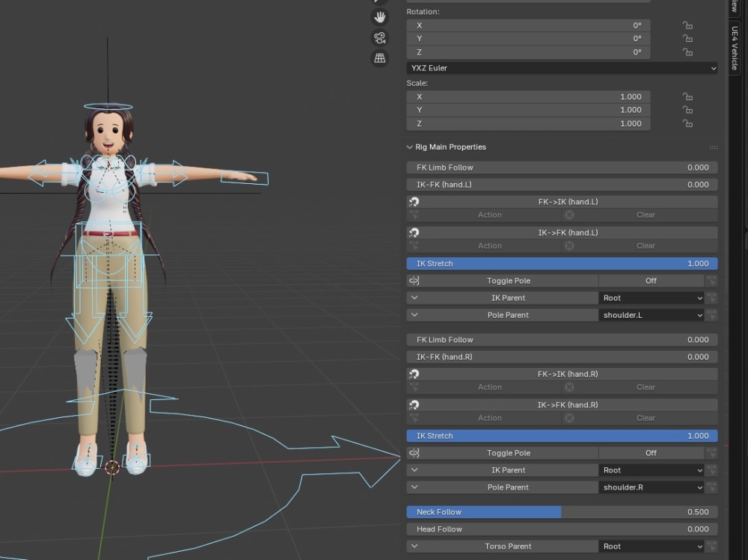This screenshot has height=560, width=748.
Task: Toggle the camera view icon
Action: click(x=380, y=37)
